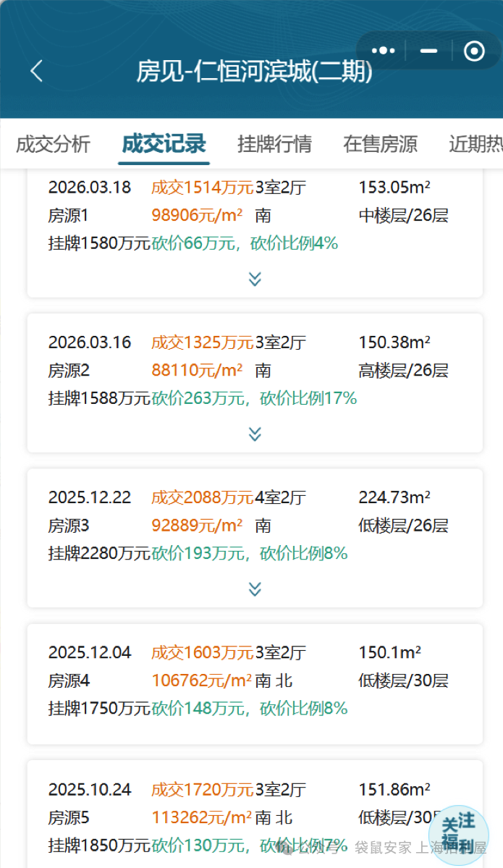This screenshot has height=868, width=503.
Task: Open the 房源5 card sold for 1720万元
Action: (255, 814)
